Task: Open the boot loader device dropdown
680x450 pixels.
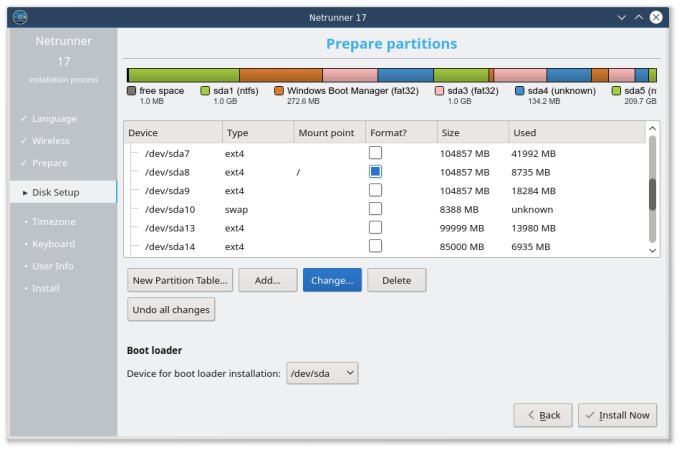Action: (322, 373)
